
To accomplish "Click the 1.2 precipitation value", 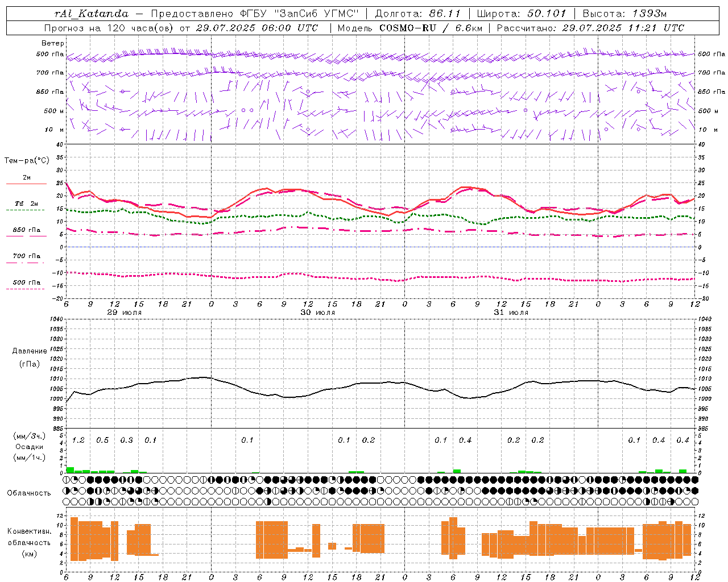I will [x=78, y=440].
